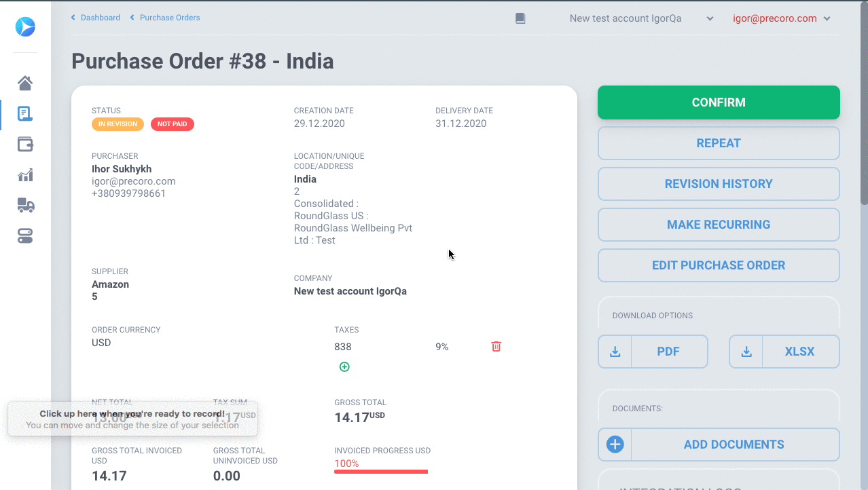Open the delivery truck icon
This screenshot has width=868, height=490.
click(x=25, y=206)
